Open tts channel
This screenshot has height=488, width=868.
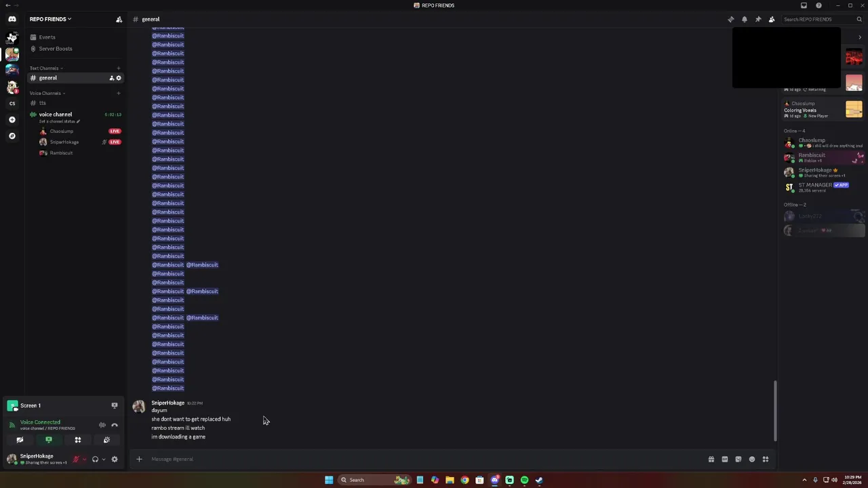click(x=75, y=103)
